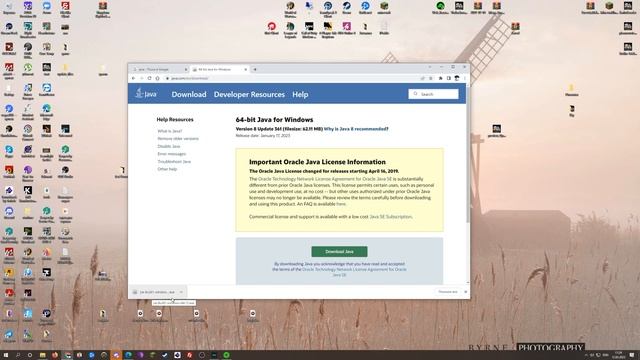Open Oracle Technology Network License Agreement link in yellow box

coord(324,179)
